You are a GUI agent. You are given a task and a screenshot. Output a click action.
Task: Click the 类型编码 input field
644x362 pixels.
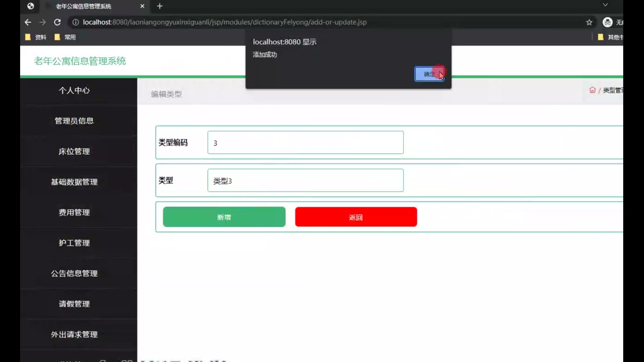click(305, 143)
